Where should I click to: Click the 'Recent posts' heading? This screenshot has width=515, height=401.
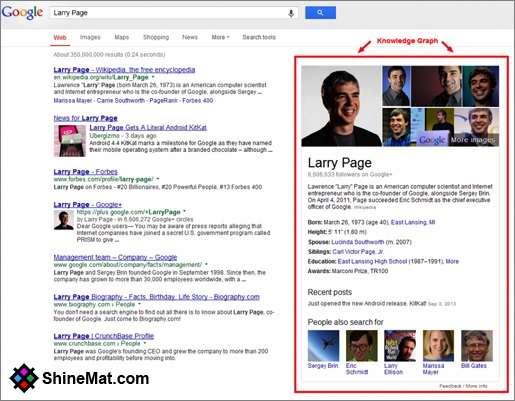pos(330,292)
